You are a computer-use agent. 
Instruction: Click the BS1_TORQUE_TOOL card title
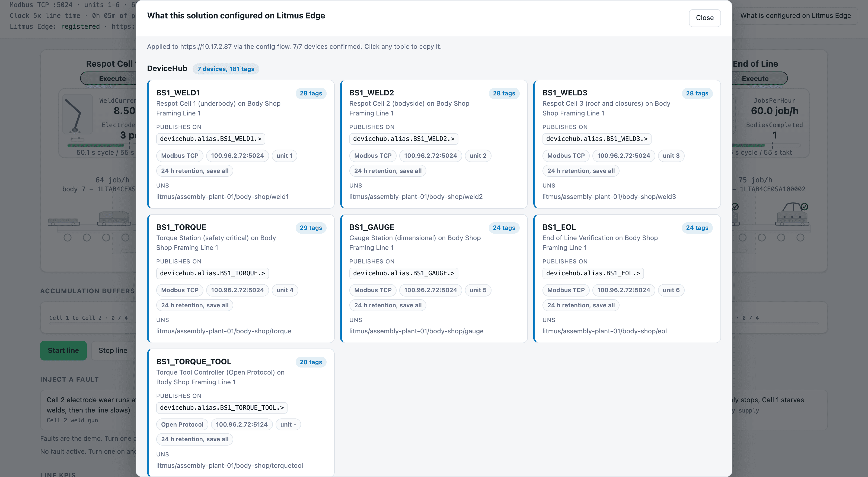click(194, 361)
